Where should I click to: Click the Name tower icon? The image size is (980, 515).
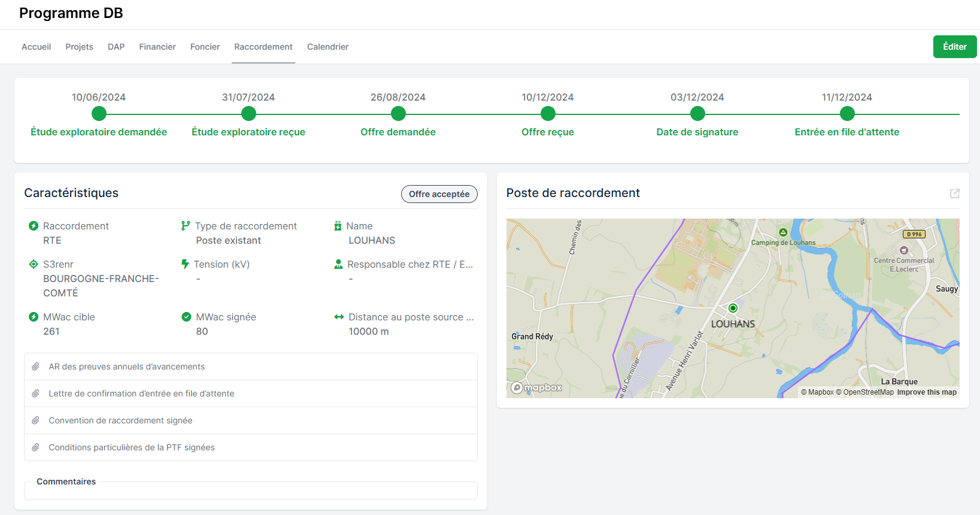338,226
